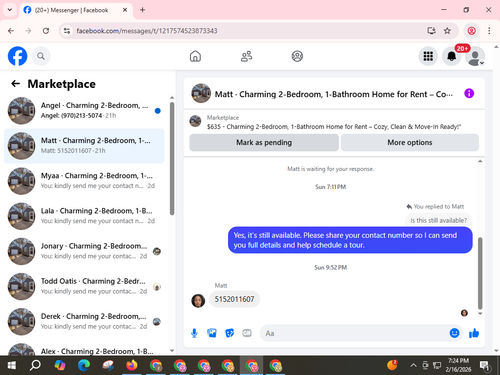Open the Alex conversation in the list

tap(84, 348)
